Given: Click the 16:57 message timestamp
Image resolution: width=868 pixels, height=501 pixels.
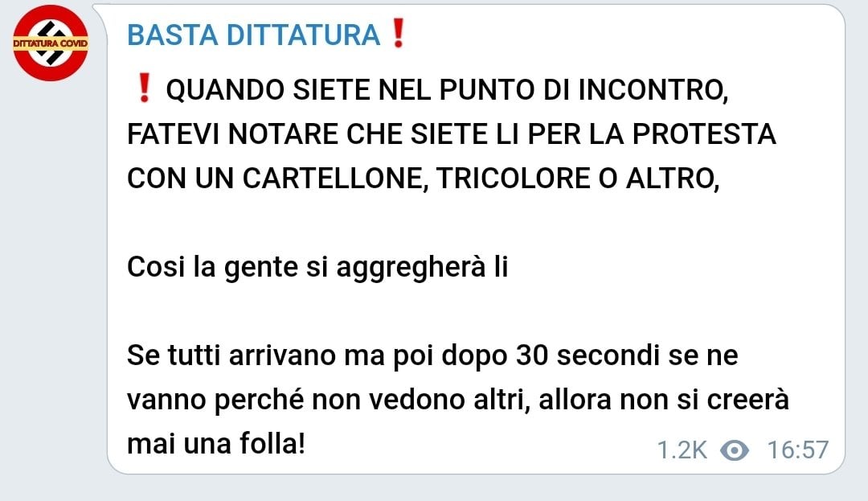Looking at the screenshot, I should pos(798,450).
